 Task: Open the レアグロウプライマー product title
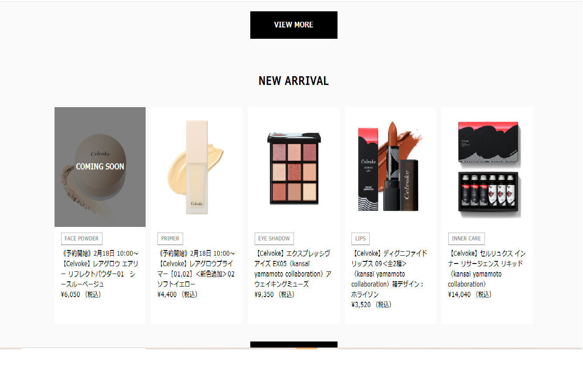(x=197, y=269)
